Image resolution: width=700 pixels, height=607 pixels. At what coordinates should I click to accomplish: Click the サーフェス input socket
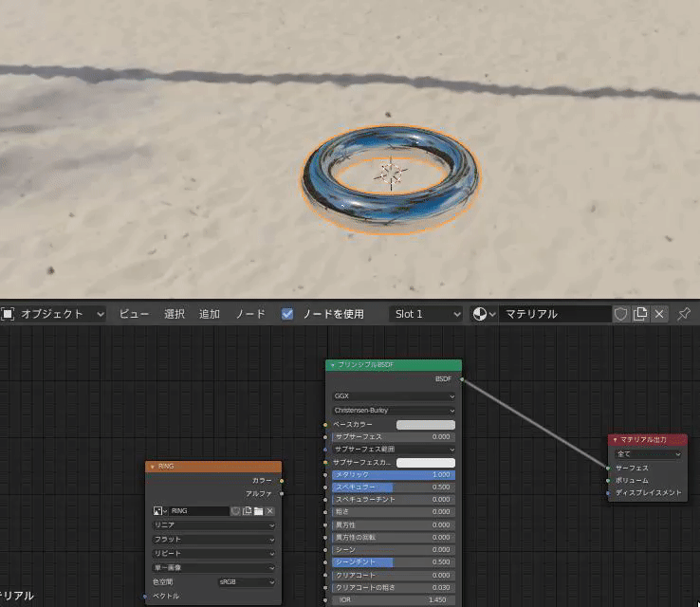(x=608, y=469)
